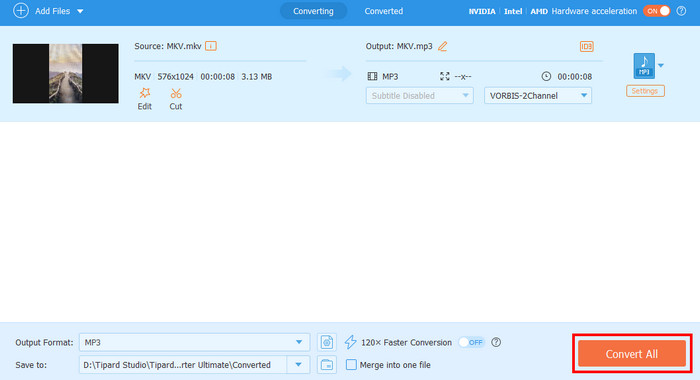Switch to the Converted tab
The image size is (700, 380).
383,11
